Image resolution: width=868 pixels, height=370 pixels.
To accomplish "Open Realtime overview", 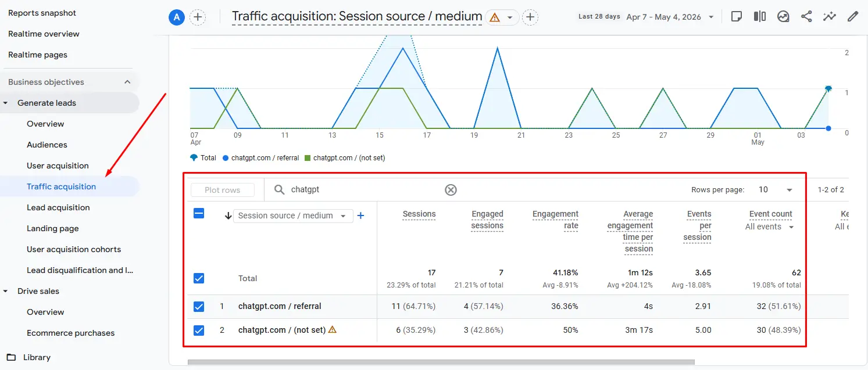I will click(x=44, y=34).
